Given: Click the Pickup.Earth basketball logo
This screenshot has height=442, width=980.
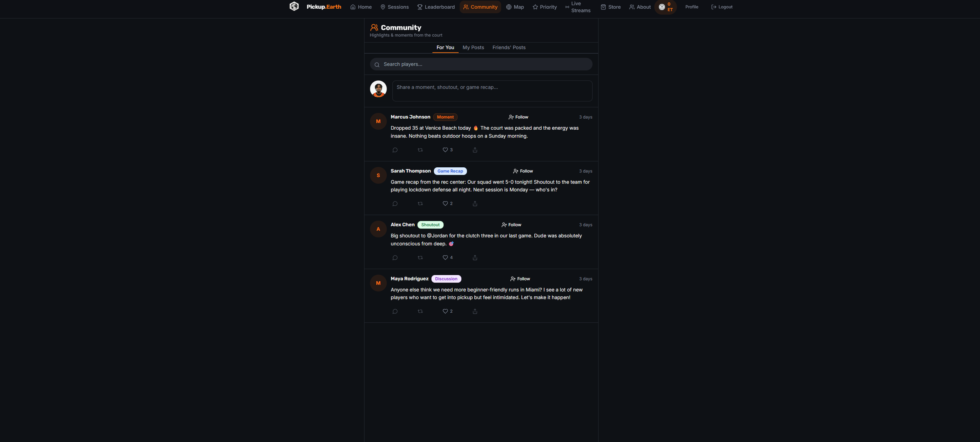Looking at the screenshot, I should (294, 7).
